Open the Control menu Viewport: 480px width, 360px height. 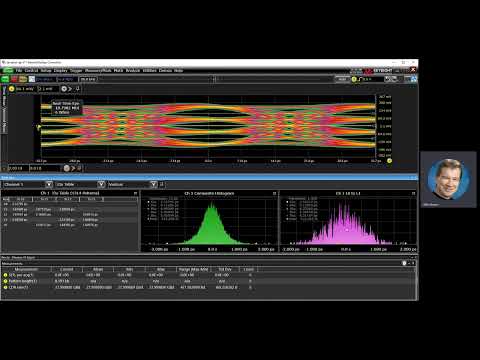(x=31, y=71)
